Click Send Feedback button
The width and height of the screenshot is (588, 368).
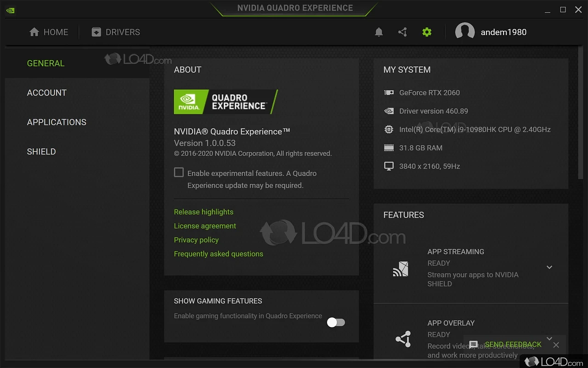513,345
